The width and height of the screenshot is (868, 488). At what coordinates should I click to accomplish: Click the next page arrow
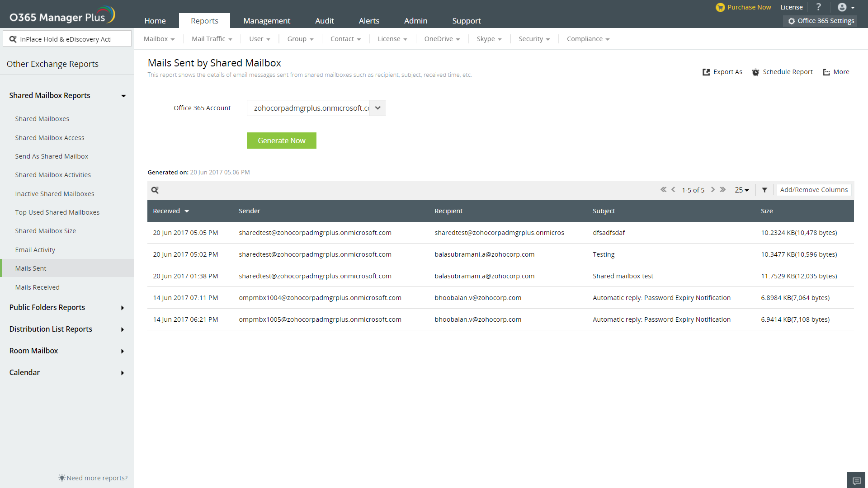coord(713,190)
